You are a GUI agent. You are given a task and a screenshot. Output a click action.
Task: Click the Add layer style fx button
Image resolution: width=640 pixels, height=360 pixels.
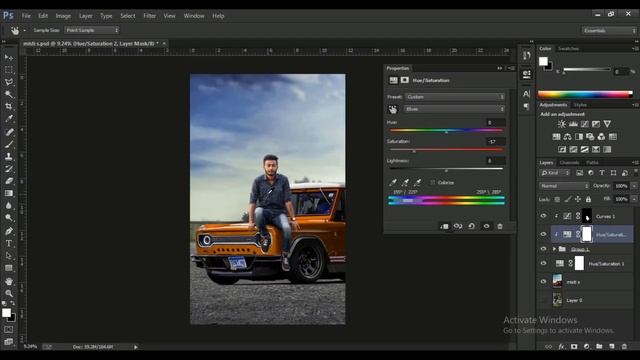[x=562, y=347]
